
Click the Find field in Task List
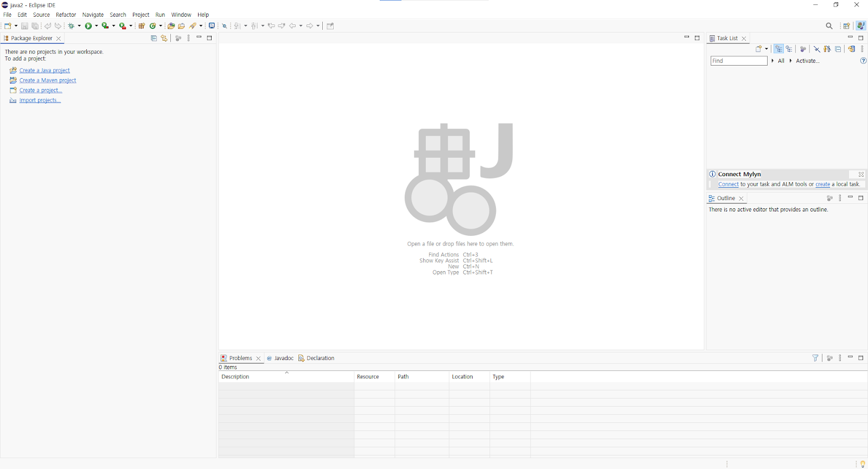[x=739, y=61]
